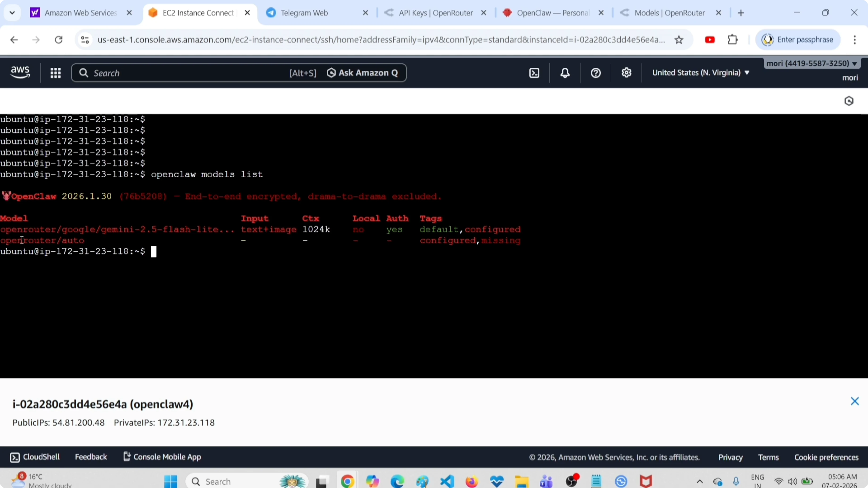The height and width of the screenshot is (488, 868).
Task: Open the AWS services grid menu
Action: (x=56, y=73)
